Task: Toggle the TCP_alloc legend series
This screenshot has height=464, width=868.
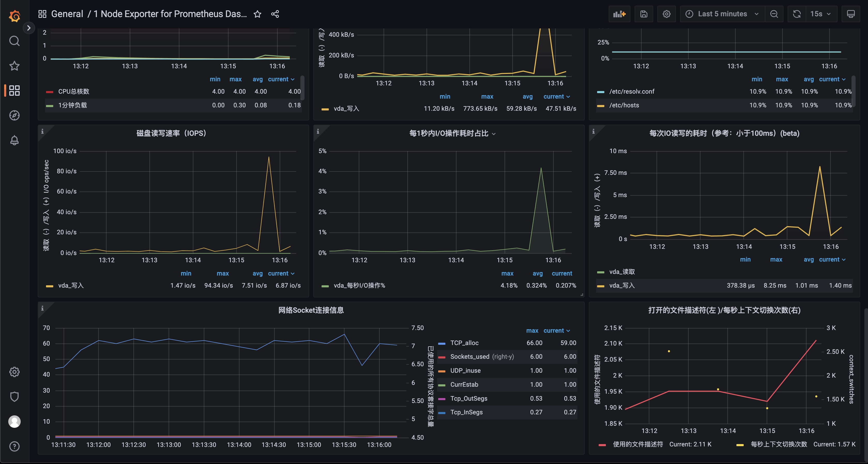Action: coord(464,343)
